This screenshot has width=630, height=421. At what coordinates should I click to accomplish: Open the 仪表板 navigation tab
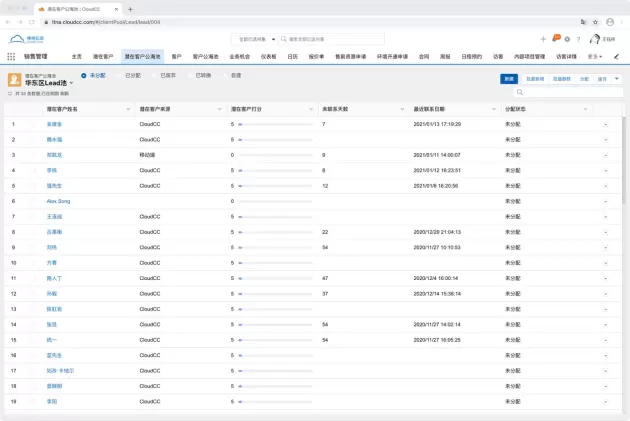tap(268, 57)
